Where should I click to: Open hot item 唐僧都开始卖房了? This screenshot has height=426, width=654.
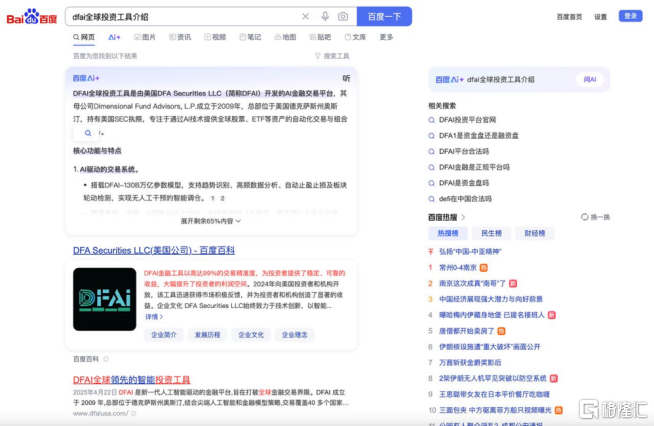(466, 331)
